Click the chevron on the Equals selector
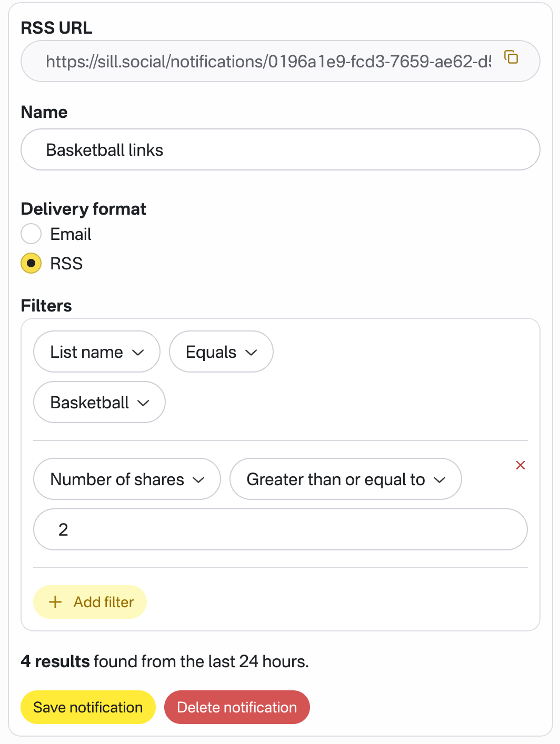Image resolution: width=560 pixels, height=744 pixels. pos(251,353)
